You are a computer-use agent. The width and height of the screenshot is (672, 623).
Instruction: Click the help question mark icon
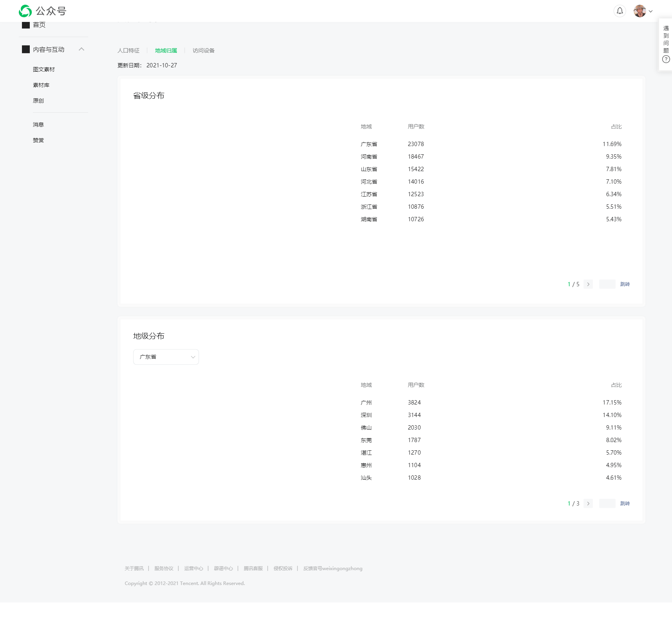(x=666, y=60)
